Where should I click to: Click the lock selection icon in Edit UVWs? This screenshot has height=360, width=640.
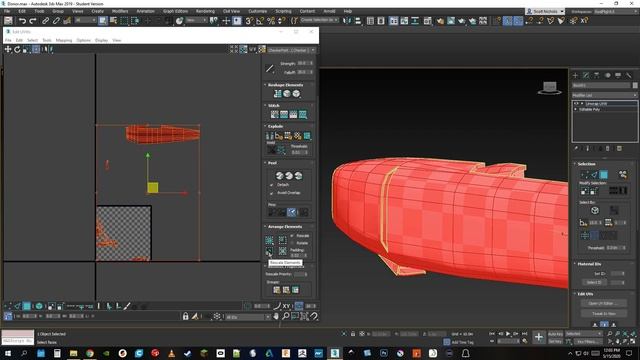pos(186,316)
